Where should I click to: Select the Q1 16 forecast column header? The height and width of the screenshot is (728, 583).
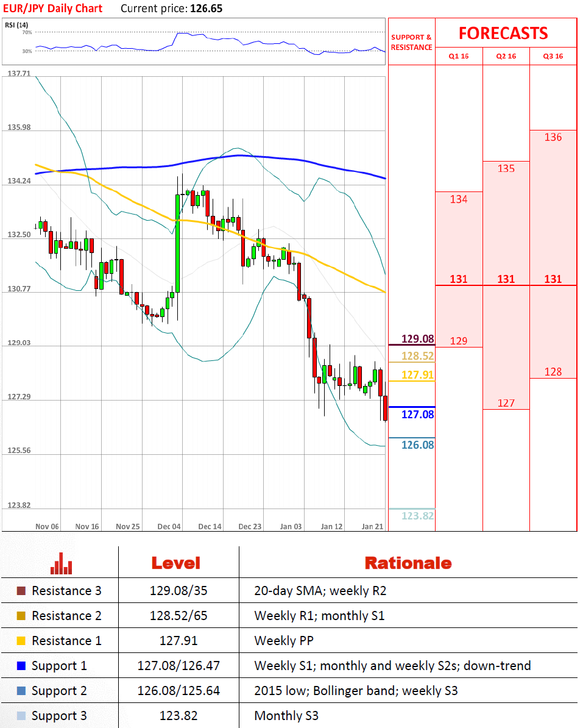(459, 56)
